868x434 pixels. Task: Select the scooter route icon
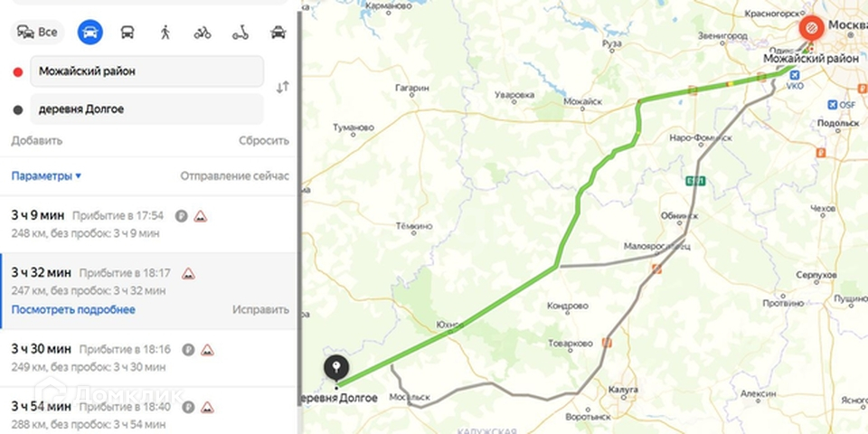[241, 33]
